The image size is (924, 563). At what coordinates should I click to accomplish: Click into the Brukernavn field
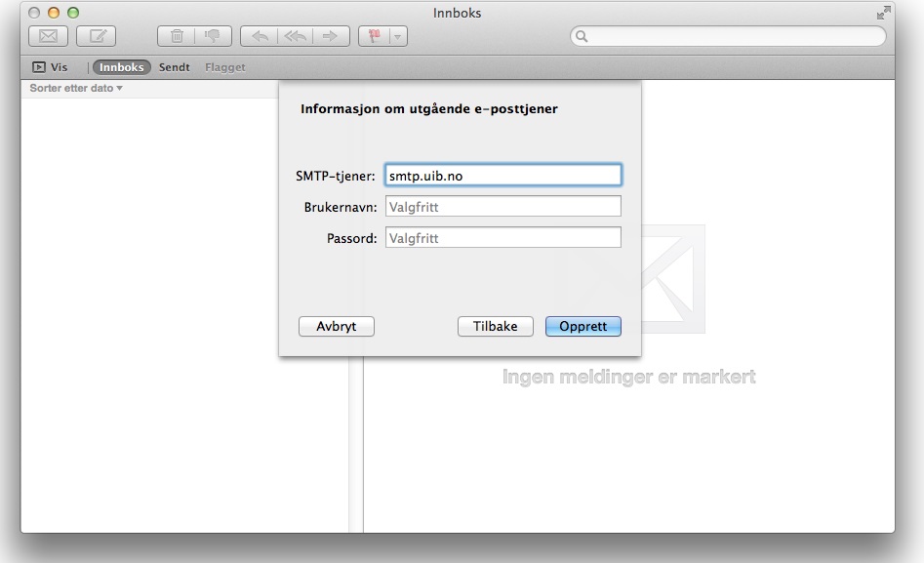point(502,206)
